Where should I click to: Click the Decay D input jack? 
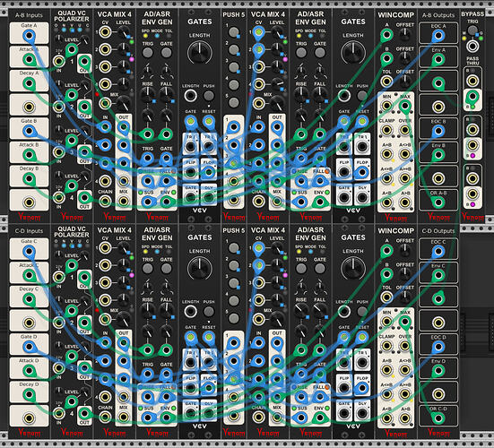tap(29, 394)
